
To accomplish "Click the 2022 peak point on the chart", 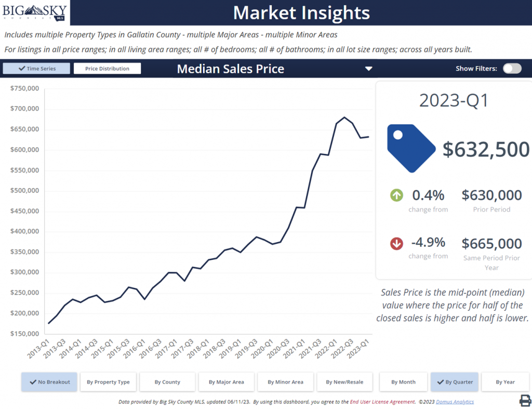I will [x=344, y=118].
